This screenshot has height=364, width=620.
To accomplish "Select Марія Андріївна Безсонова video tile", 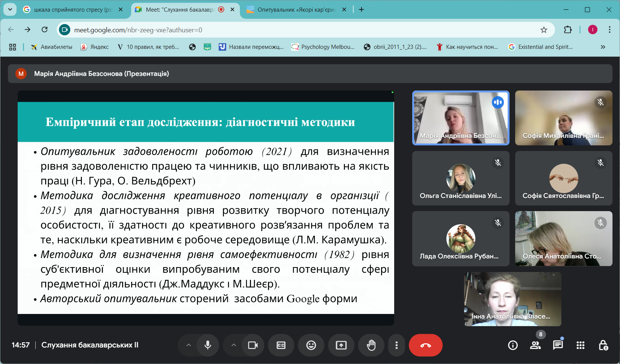I will tap(461, 118).
